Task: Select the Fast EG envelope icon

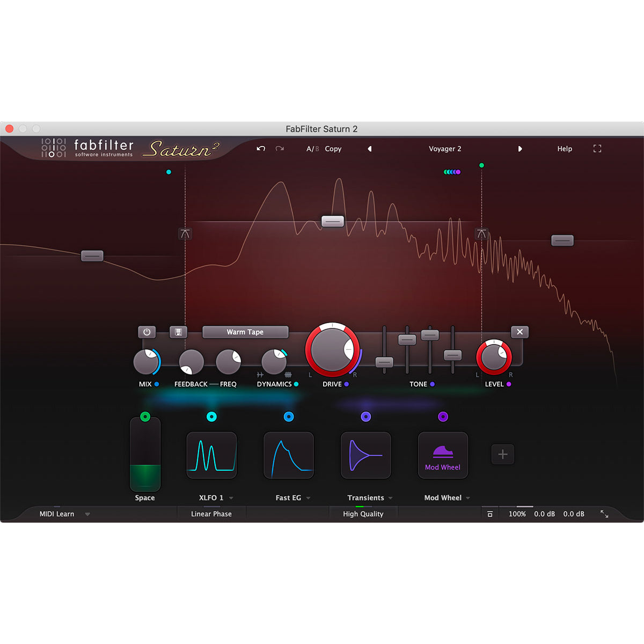Action: pos(288,455)
